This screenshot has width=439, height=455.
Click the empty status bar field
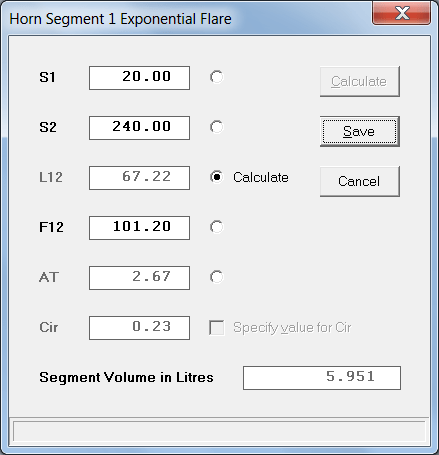pyautogui.click(x=219, y=432)
